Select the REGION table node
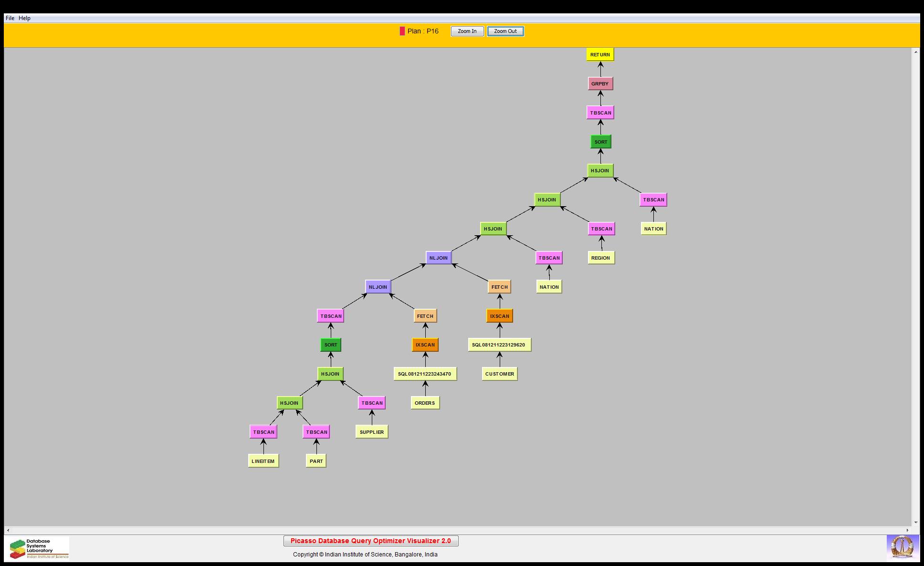 click(600, 258)
